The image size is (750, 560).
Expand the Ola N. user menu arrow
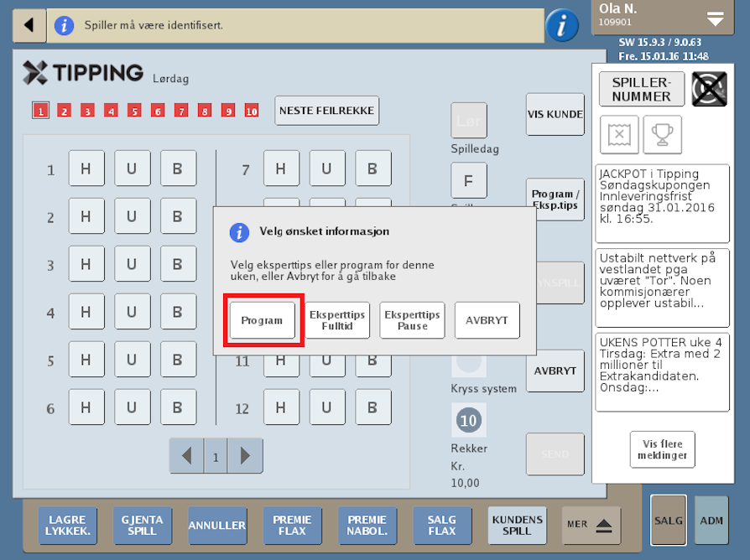click(715, 18)
